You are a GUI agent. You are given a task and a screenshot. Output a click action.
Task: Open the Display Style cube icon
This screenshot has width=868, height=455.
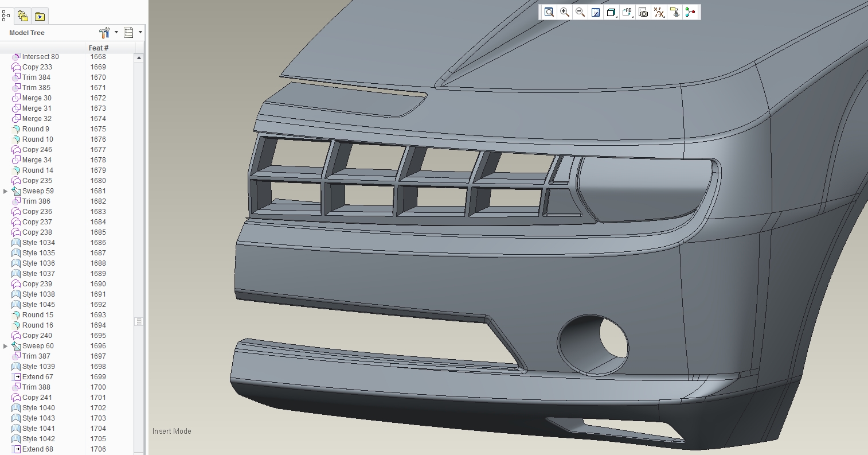(x=611, y=12)
